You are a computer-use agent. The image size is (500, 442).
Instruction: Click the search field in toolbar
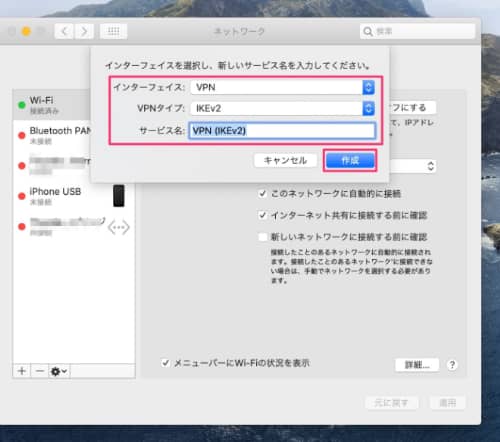point(417,31)
